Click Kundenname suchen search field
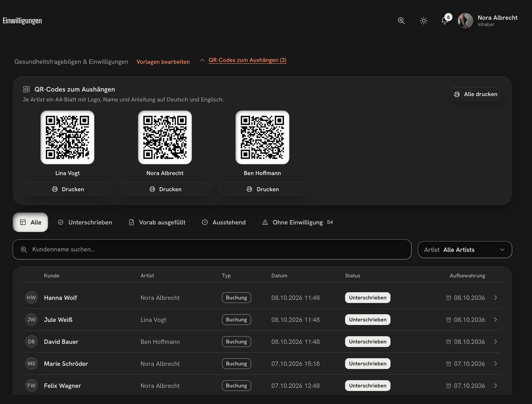Image resolution: width=532 pixels, height=404 pixels. 212,250
